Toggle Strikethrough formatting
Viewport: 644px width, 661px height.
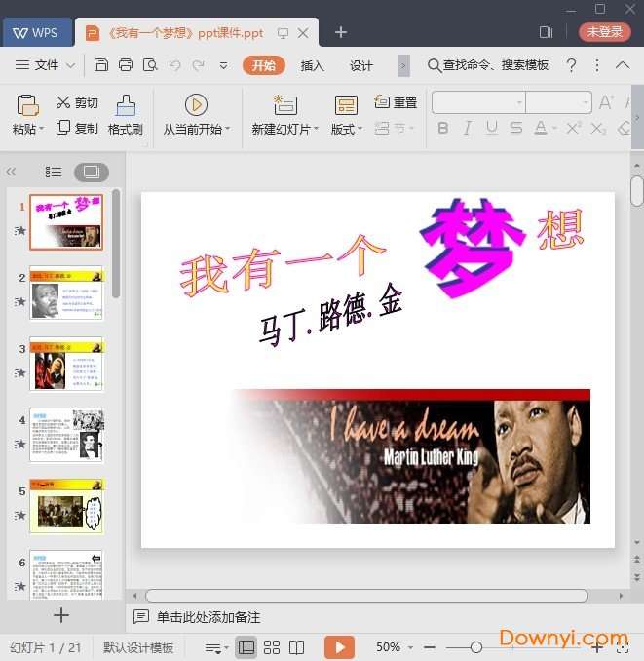click(x=516, y=128)
